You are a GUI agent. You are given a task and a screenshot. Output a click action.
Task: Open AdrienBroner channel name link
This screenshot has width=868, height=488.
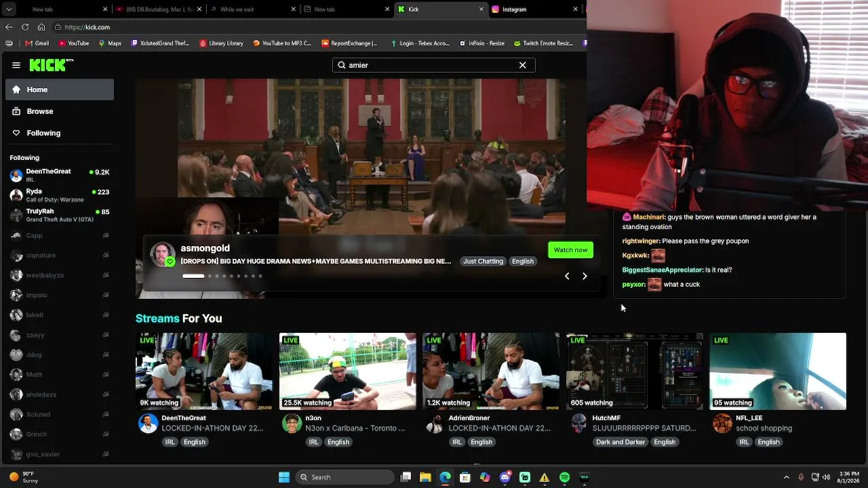tap(469, 418)
